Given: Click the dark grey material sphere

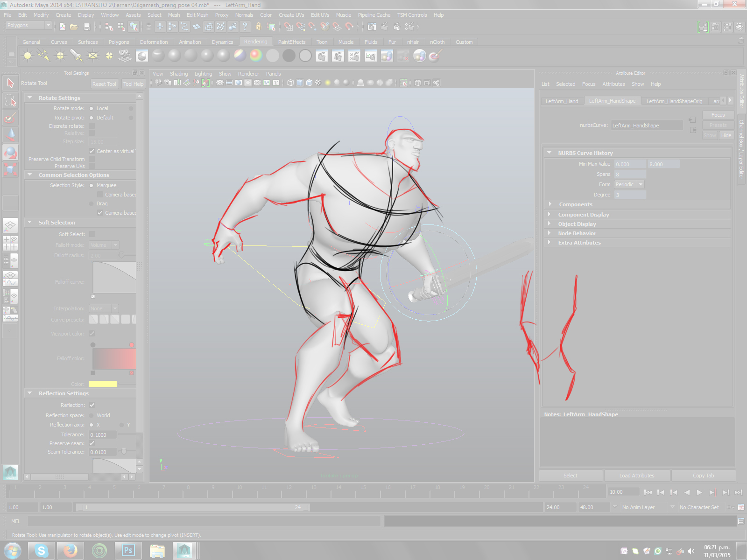Looking at the screenshot, I should [x=289, y=56].
